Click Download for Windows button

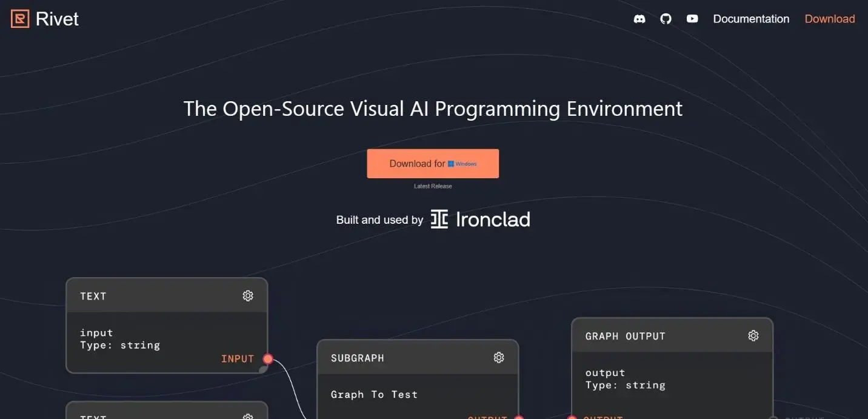(x=433, y=164)
